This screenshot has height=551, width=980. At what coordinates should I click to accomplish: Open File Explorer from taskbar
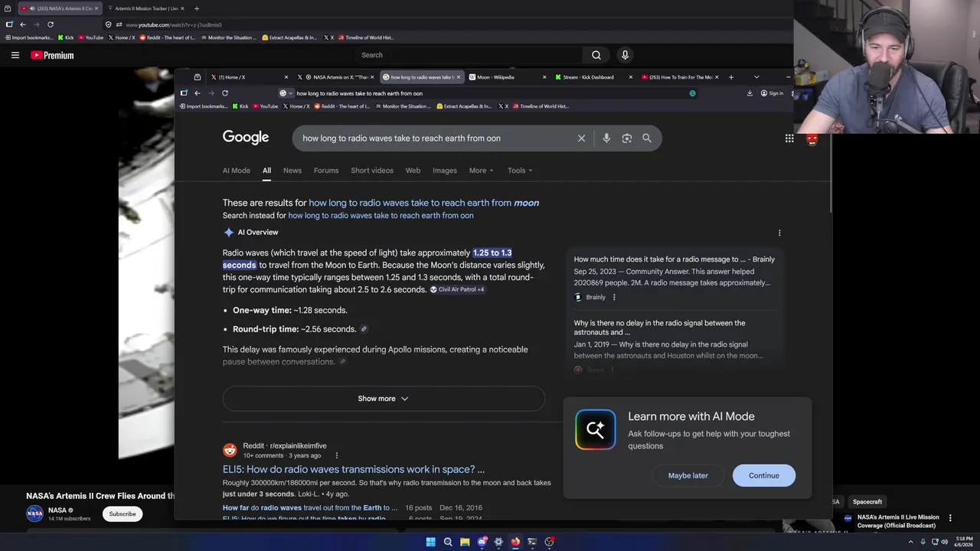465,542
